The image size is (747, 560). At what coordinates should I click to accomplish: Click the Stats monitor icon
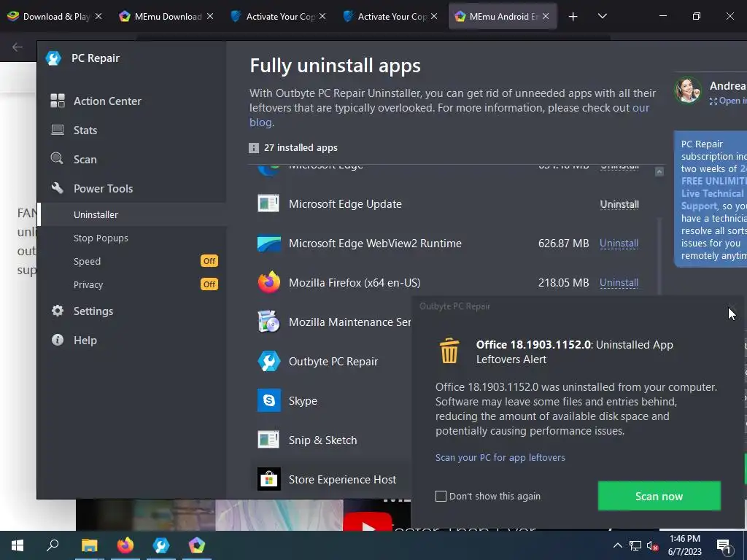point(58,130)
